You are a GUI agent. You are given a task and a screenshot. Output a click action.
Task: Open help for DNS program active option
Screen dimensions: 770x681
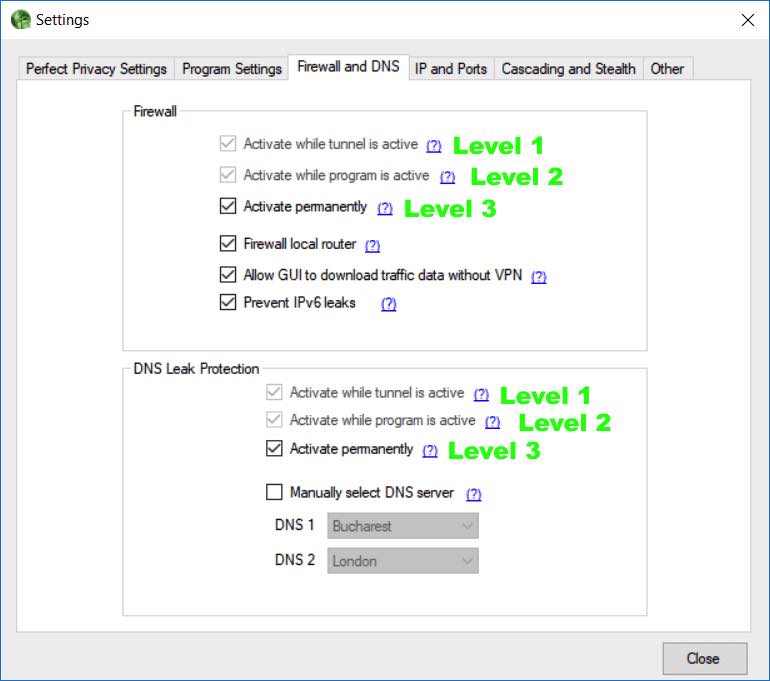tap(493, 422)
